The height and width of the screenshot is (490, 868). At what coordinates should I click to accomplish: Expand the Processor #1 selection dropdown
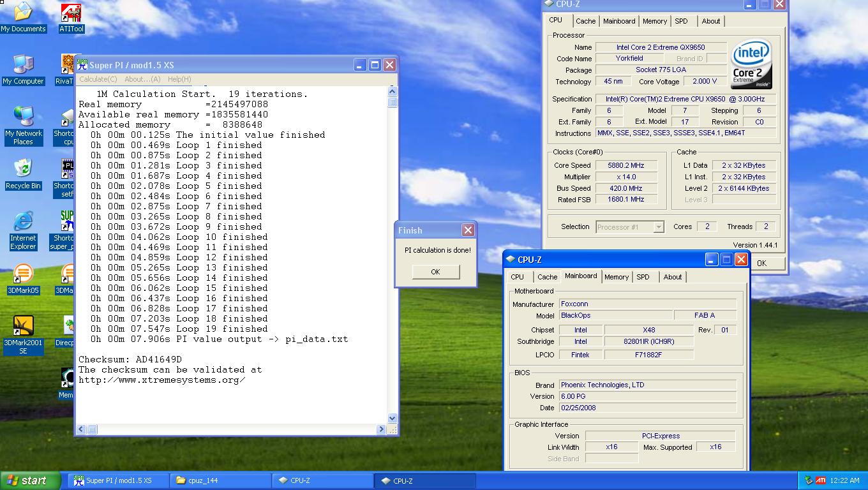[659, 227]
